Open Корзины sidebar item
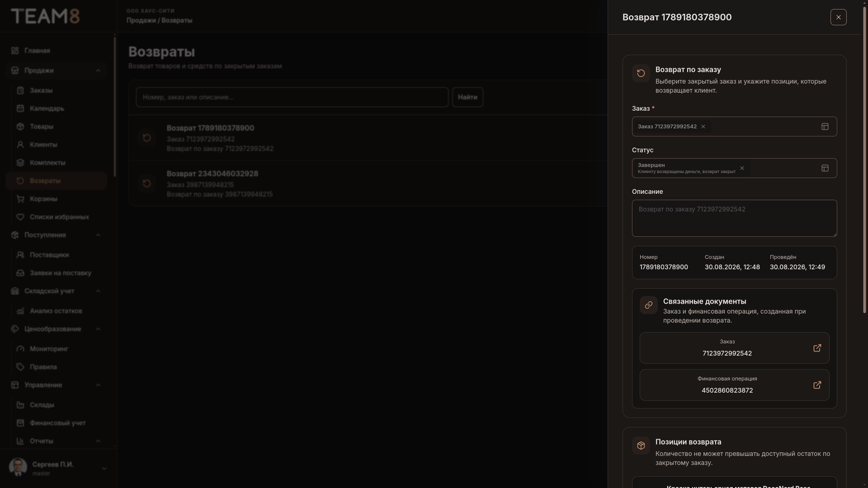This screenshot has height=488, width=868. tap(56, 199)
